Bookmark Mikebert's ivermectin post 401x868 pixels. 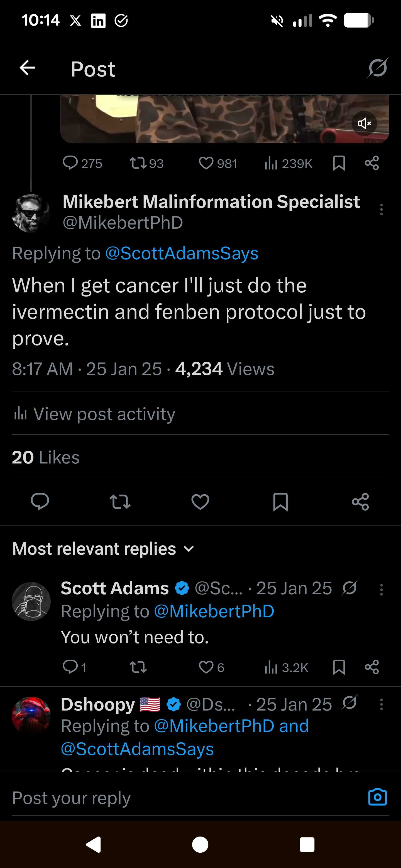[x=280, y=501]
